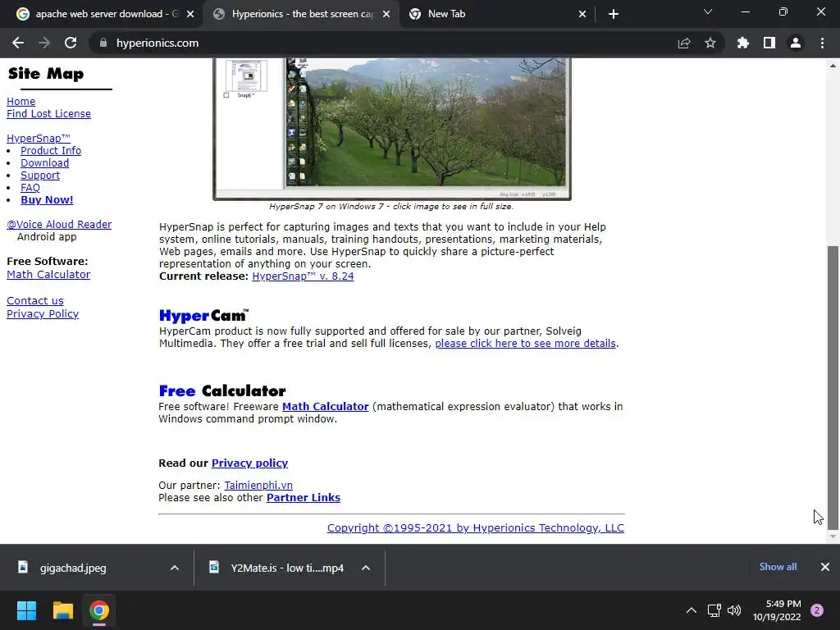Open the Chrome three-dot menu
Viewport: 840px width, 630px height.
tap(822, 43)
